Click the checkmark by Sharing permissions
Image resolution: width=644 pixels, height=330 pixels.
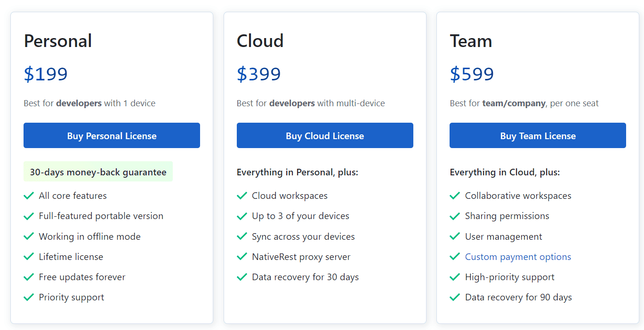click(455, 216)
